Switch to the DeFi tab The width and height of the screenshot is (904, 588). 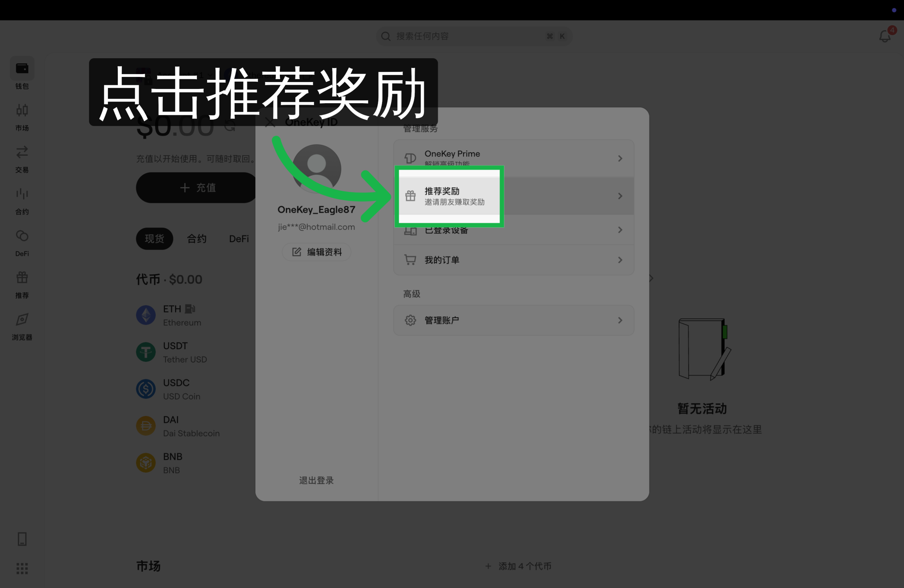(x=239, y=239)
